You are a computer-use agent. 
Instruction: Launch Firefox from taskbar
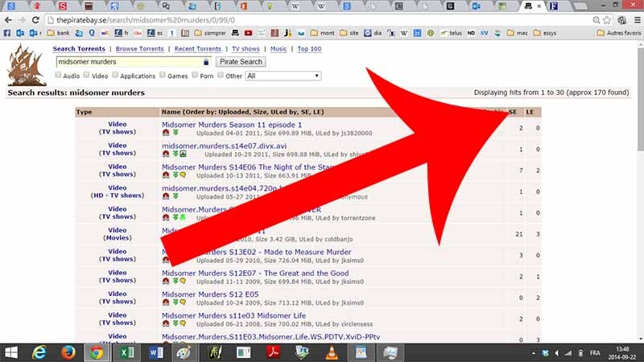(68, 353)
